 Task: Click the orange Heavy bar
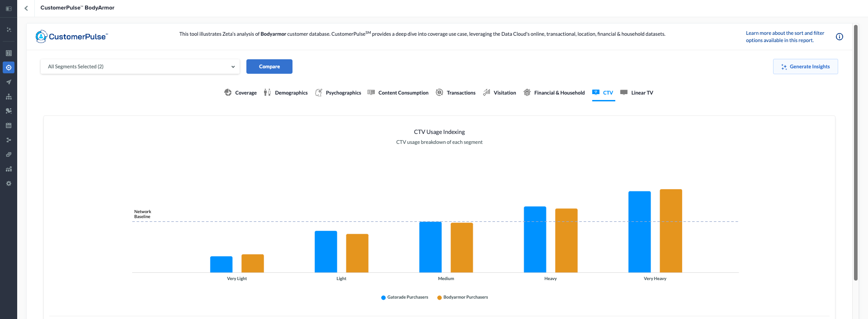566,240
